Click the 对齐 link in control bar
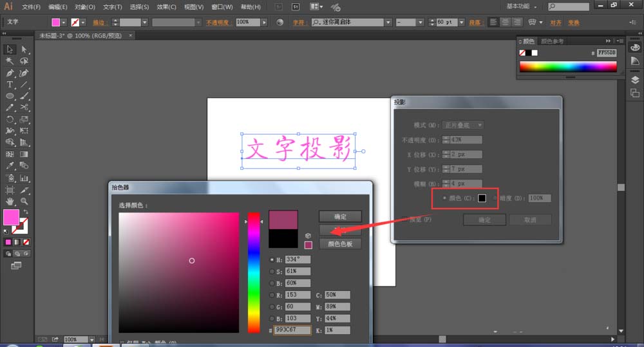The image size is (644, 347). coord(556,23)
